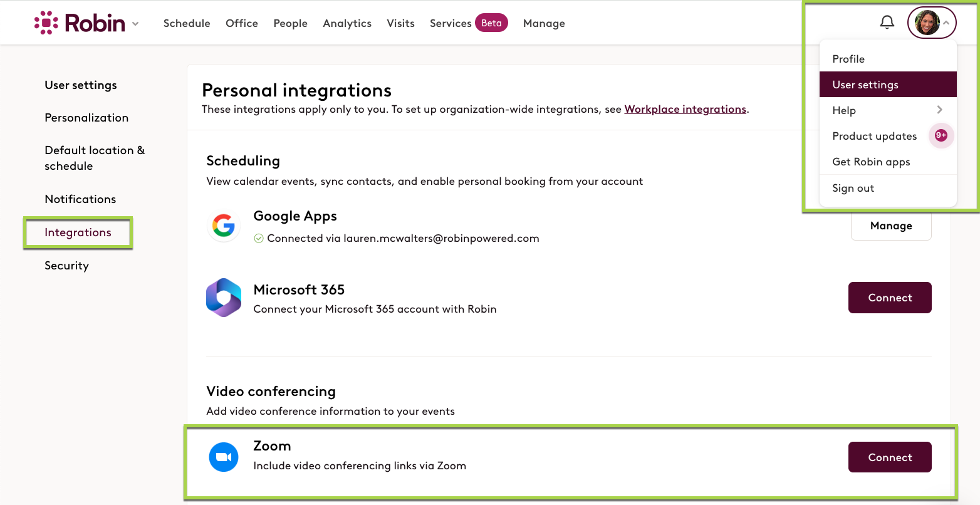
Task: Connect the Microsoft 365 account
Action: click(x=890, y=297)
